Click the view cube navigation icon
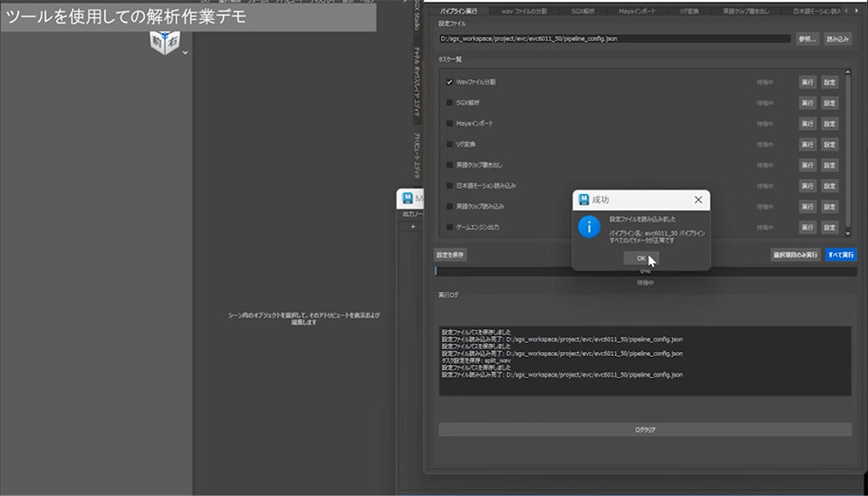This screenshot has height=496, width=868. 164,42
